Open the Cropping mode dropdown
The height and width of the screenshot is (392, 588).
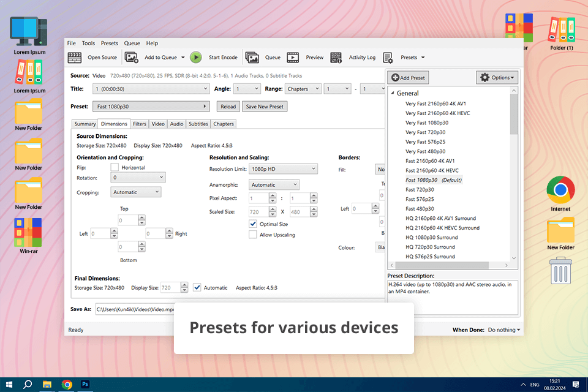pyautogui.click(x=136, y=192)
